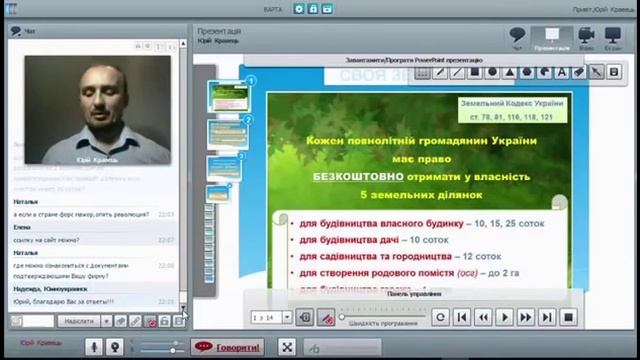Jump to the last slide
This screenshot has height=360, width=640.
[547, 317]
